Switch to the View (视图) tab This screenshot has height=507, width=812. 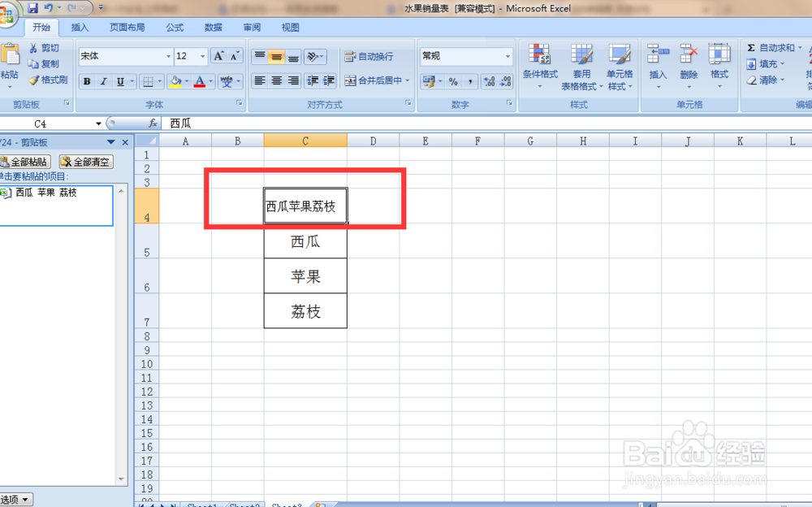click(290, 28)
